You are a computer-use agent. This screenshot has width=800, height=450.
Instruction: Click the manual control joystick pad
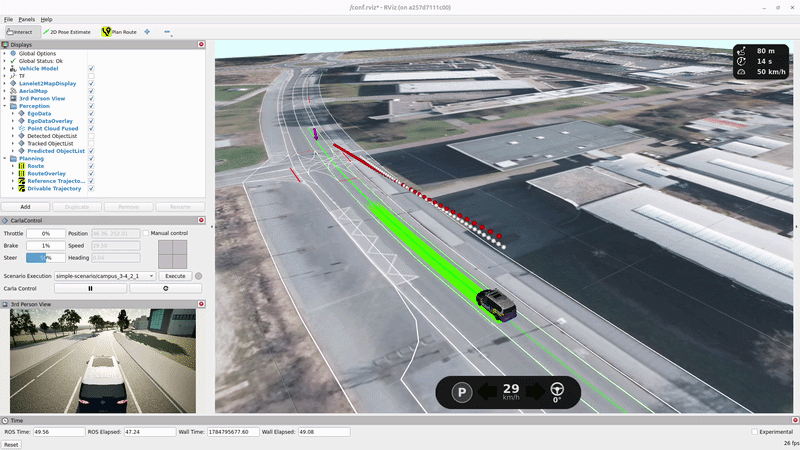click(x=172, y=254)
